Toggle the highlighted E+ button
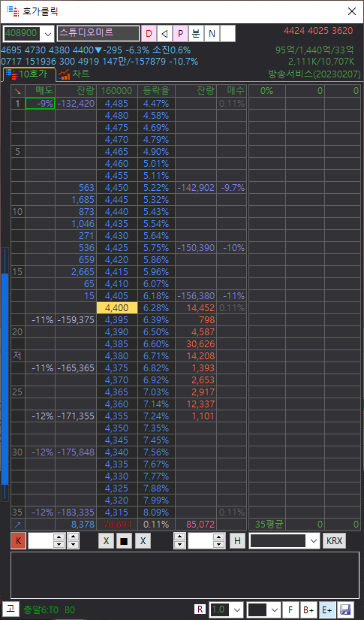364x620 pixels. pos(327,609)
